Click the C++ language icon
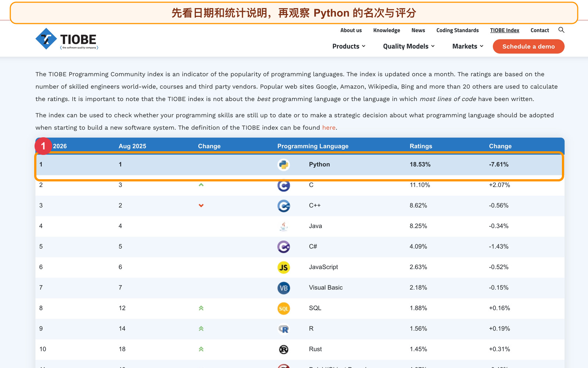588x368 pixels. pos(284,206)
